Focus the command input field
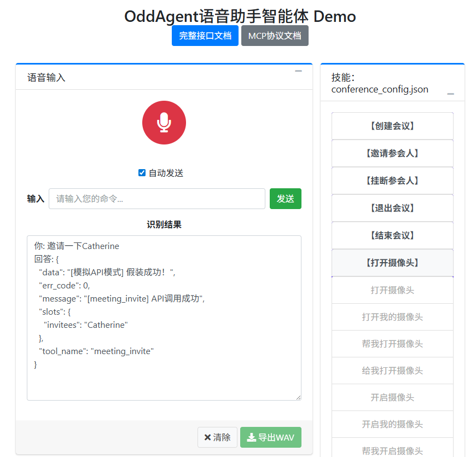Screen dimensions: 476x457 156,199
